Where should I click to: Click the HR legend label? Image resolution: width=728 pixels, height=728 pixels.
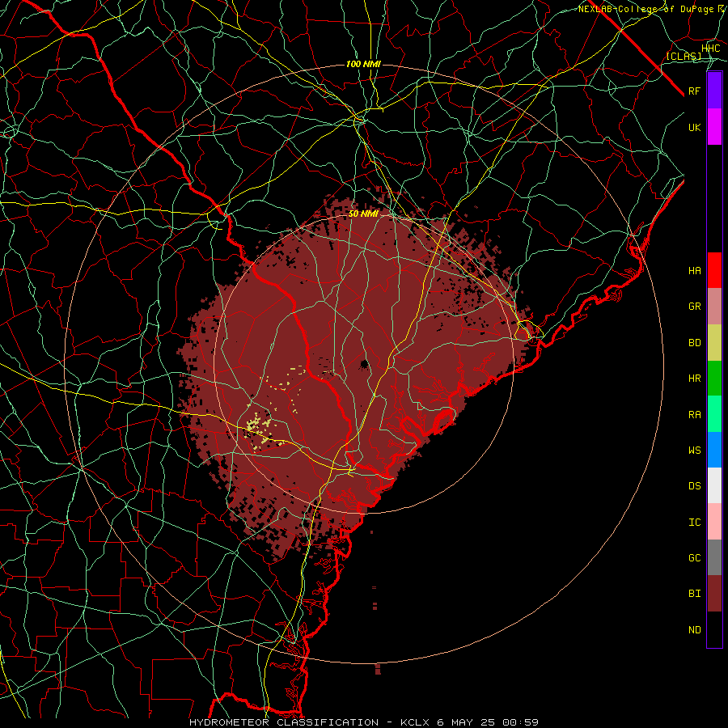point(695,379)
